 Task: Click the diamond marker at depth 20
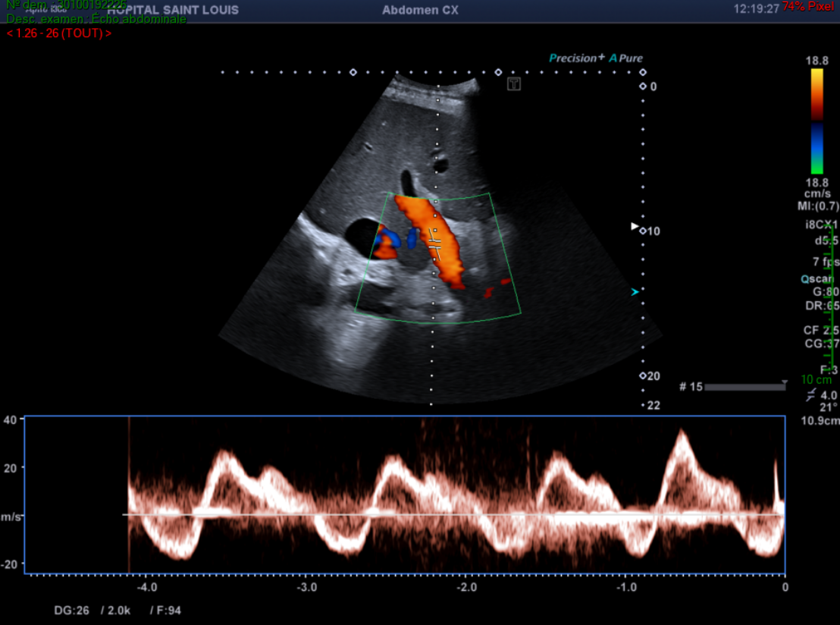tap(642, 376)
